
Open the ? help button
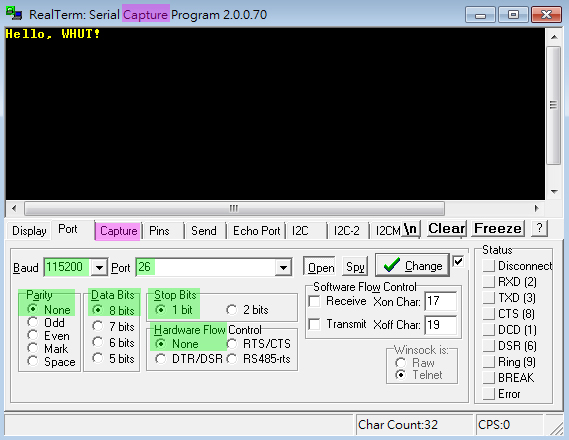(539, 229)
